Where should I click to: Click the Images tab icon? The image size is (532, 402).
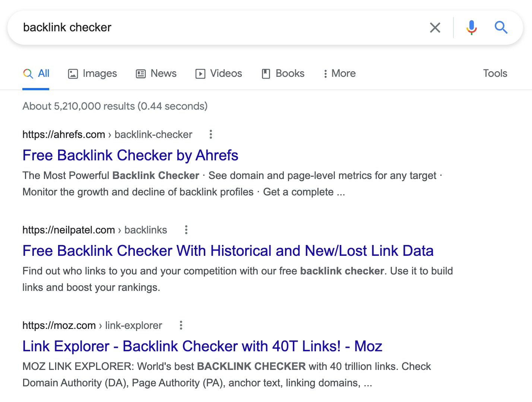point(73,73)
